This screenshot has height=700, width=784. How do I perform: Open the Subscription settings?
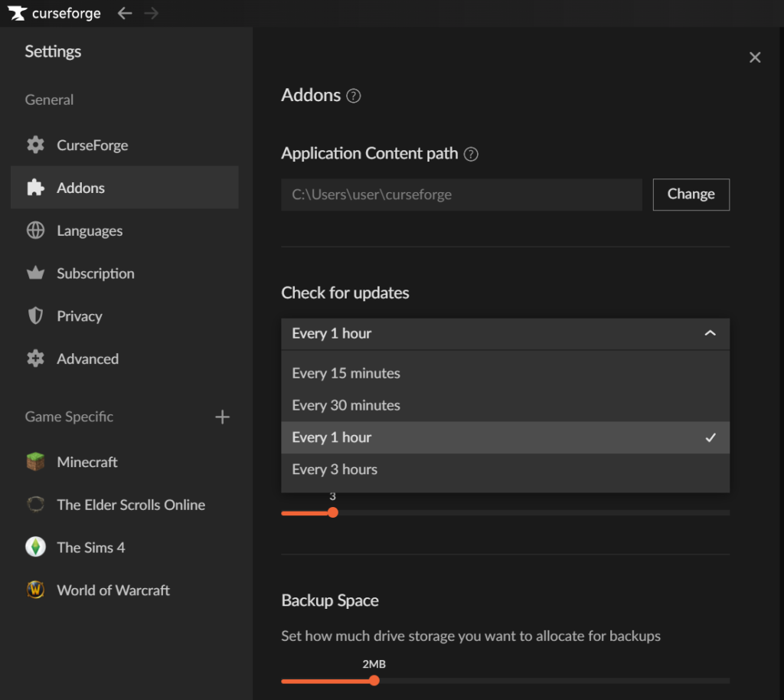click(x=125, y=273)
